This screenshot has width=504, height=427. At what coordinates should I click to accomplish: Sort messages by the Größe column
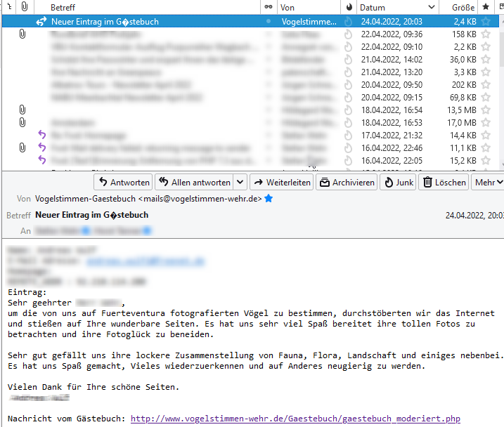(x=463, y=7)
